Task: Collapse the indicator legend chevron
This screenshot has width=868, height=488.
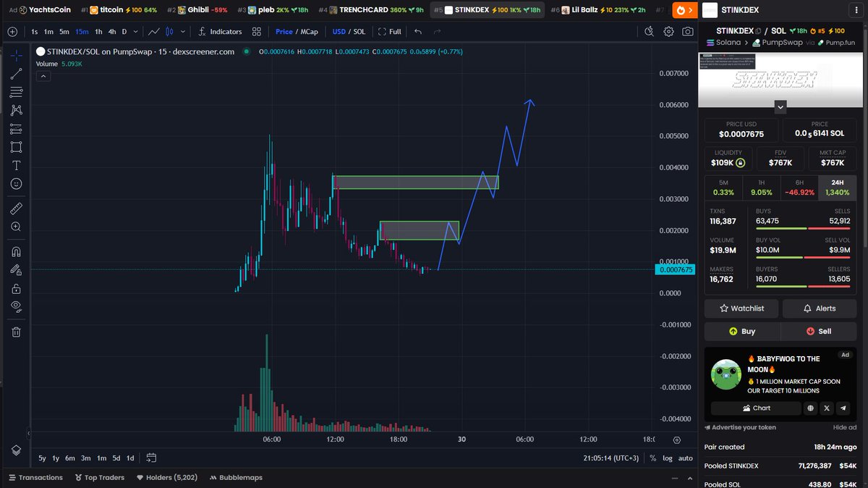Action: click(42, 75)
